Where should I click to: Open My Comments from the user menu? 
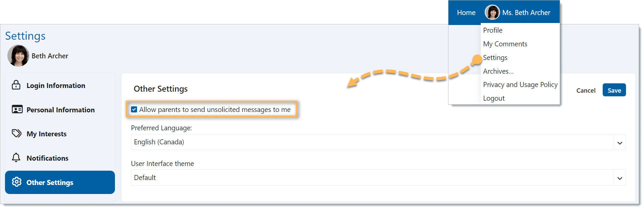505,44
